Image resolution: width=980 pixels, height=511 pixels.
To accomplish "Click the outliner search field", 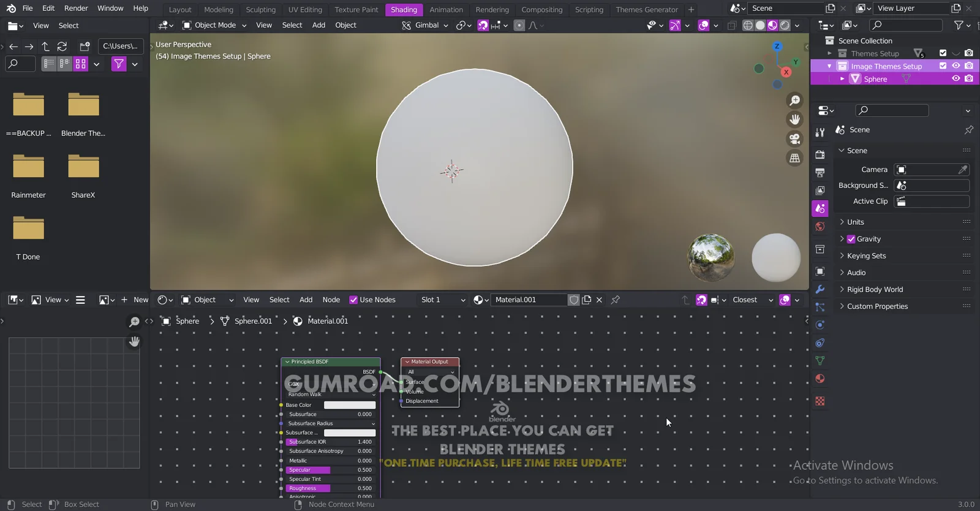I will click(x=906, y=25).
